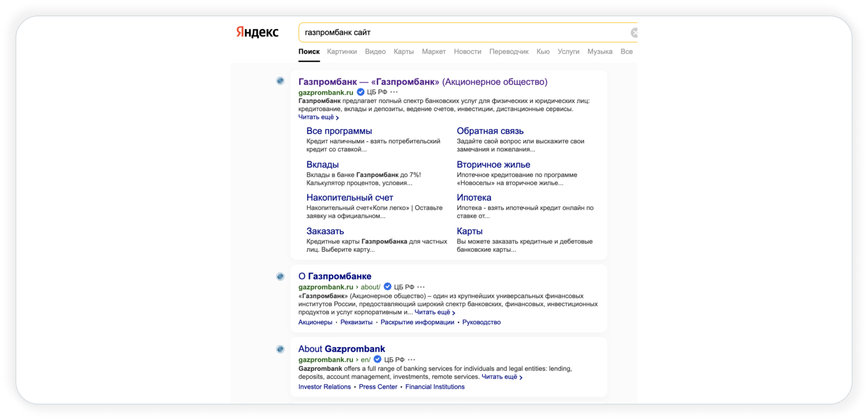Open the Маркет tab
The width and height of the screenshot is (868, 420).
[433, 52]
